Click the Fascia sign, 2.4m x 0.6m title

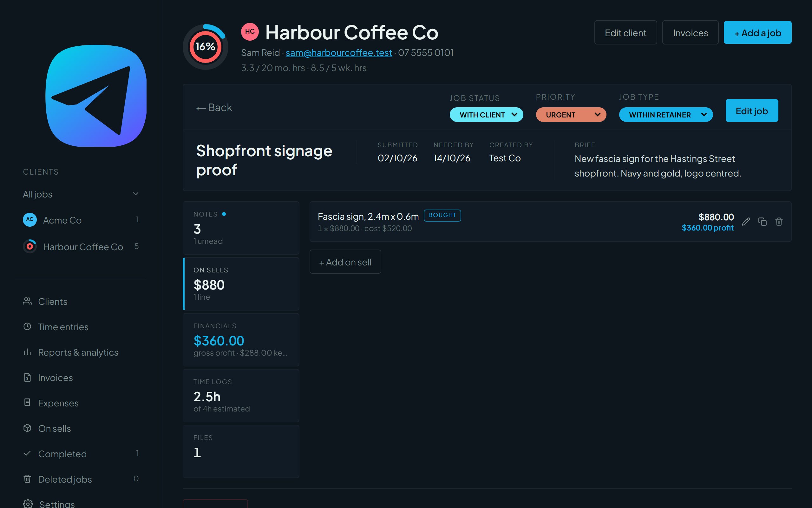tap(368, 216)
